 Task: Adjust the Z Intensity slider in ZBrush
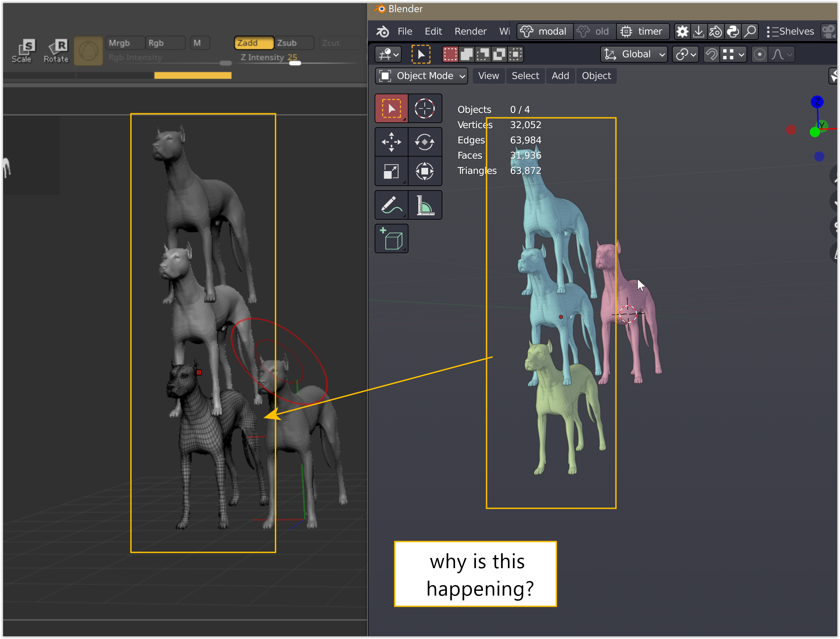coord(296,63)
